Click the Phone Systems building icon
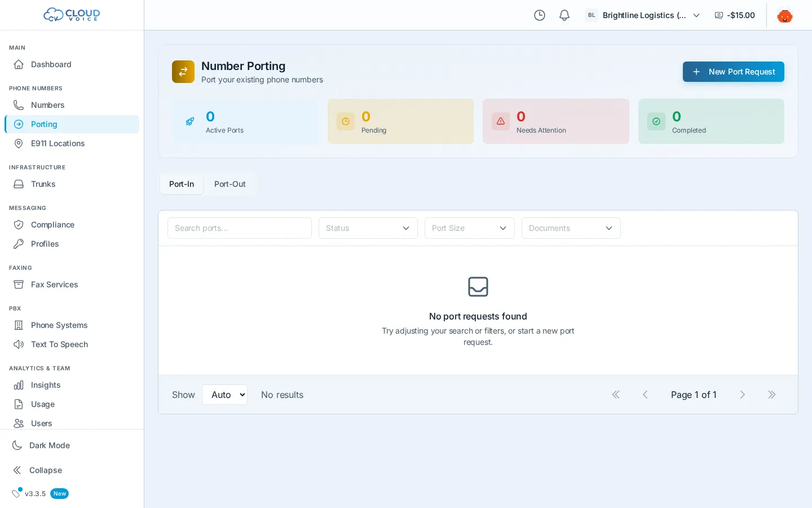Image resolution: width=812 pixels, height=508 pixels. coord(19,325)
